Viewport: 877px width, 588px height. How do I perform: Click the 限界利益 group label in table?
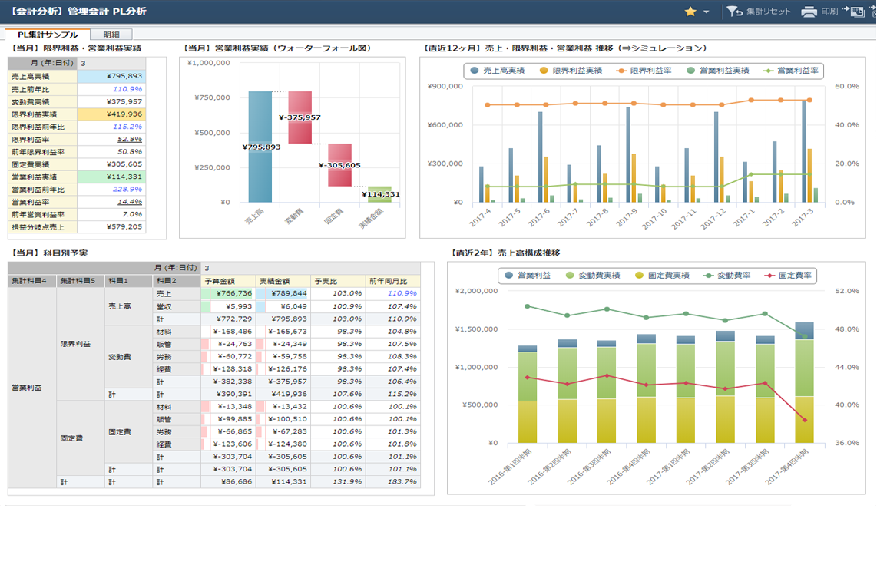81,344
